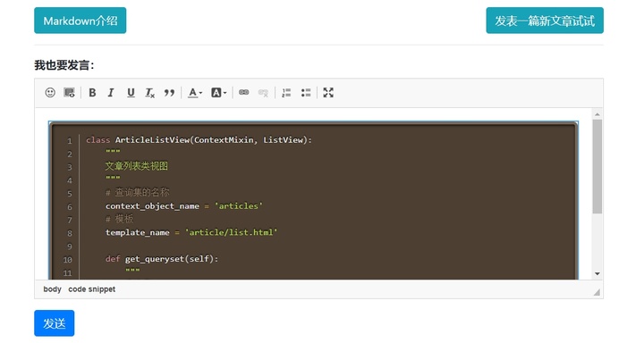The image size is (644, 343).
Task: Click the Markdown介绍 button
Action: pyautogui.click(x=80, y=21)
